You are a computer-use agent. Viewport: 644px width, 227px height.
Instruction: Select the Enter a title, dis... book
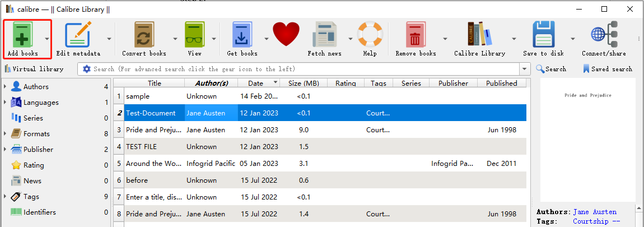click(x=153, y=197)
